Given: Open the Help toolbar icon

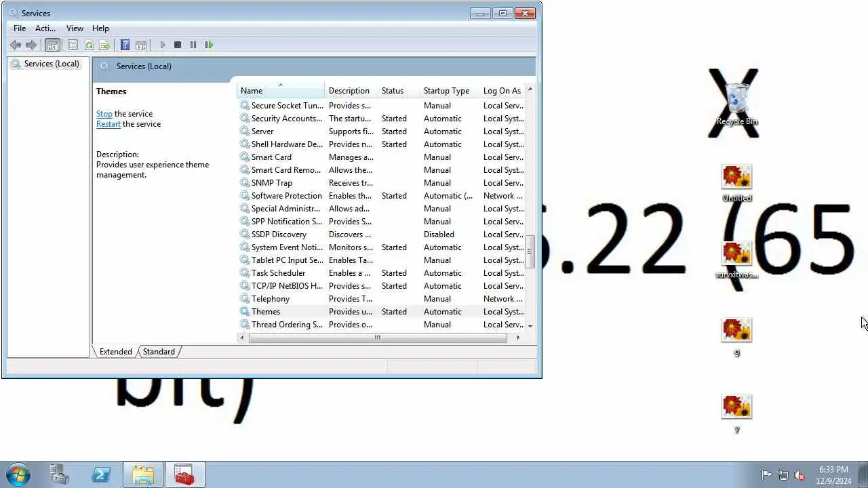Looking at the screenshot, I should [x=125, y=45].
